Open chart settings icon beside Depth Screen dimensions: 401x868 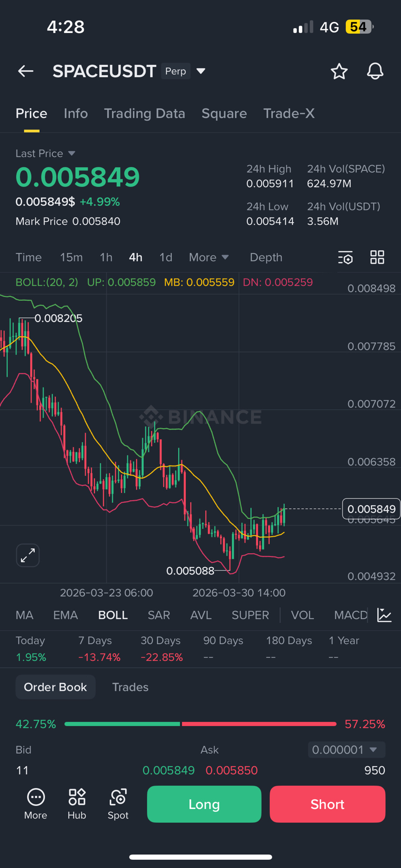(345, 257)
